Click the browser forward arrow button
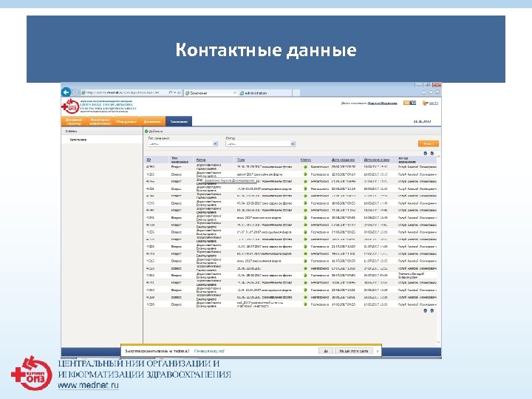Image resolution: width=532 pixels, height=399 pixels. coord(76,92)
